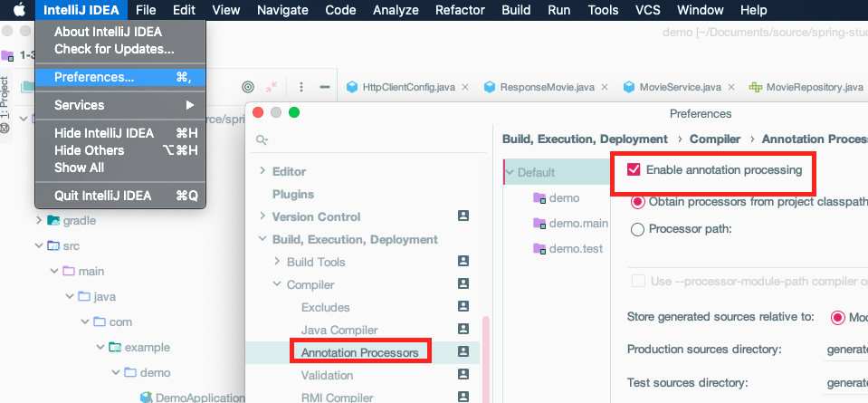
Task: Click project-level icon next to Annotation Processors
Action: click(x=463, y=351)
